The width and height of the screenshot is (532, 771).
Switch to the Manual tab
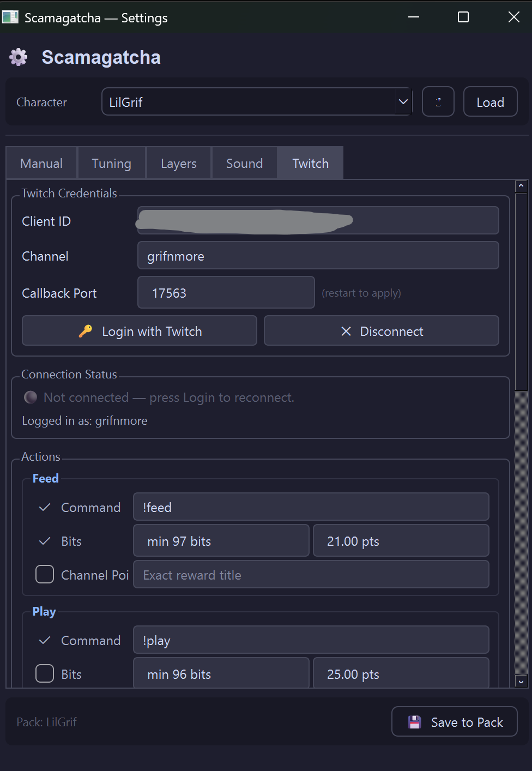click(x=41, y=163)
